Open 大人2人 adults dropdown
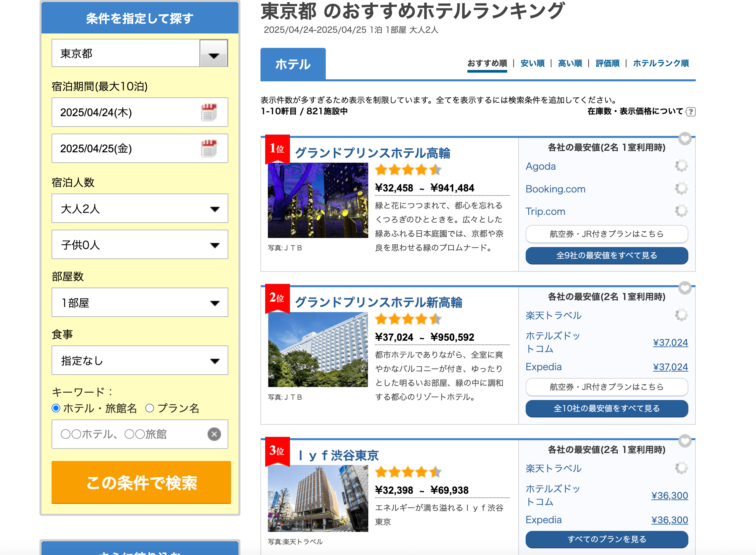756x555 pixels. tap(140, 208)
